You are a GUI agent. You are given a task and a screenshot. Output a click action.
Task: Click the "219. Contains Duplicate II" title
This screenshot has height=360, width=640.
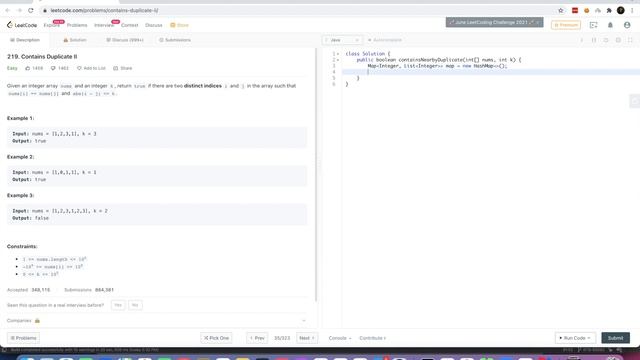(x=42, y=57)
